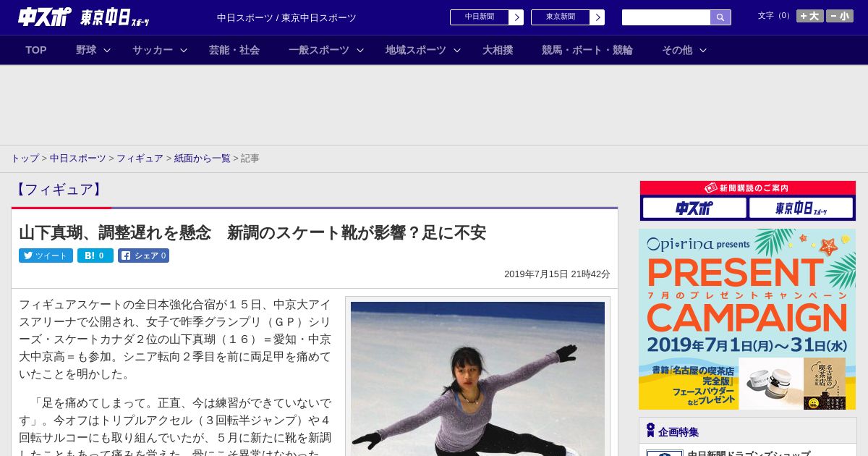Expand the 地域スポーツ dropdown chevron

(x=457, y=50)
